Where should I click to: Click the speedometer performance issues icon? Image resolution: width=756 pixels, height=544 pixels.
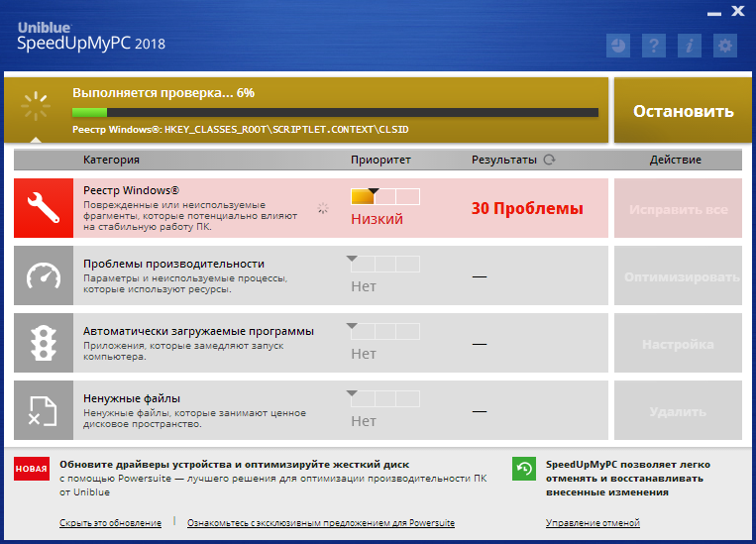tap(44, 275)
